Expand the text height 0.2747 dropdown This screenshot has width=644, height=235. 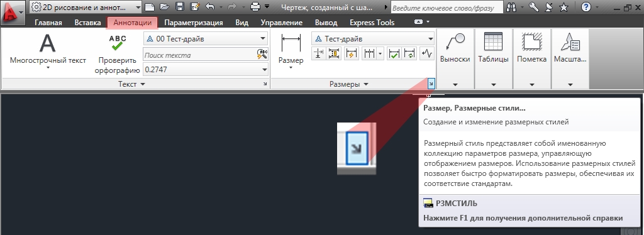(206, 70)
